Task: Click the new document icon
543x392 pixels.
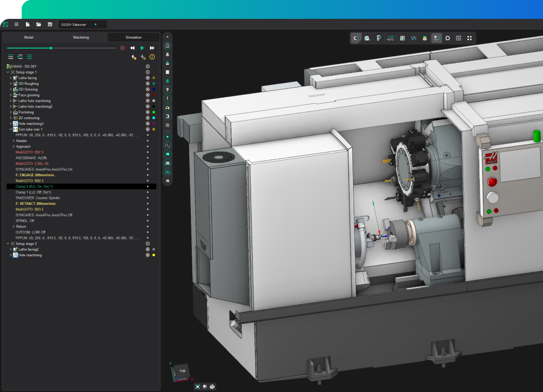Action: pyautogui.click(x=27, y=24)
